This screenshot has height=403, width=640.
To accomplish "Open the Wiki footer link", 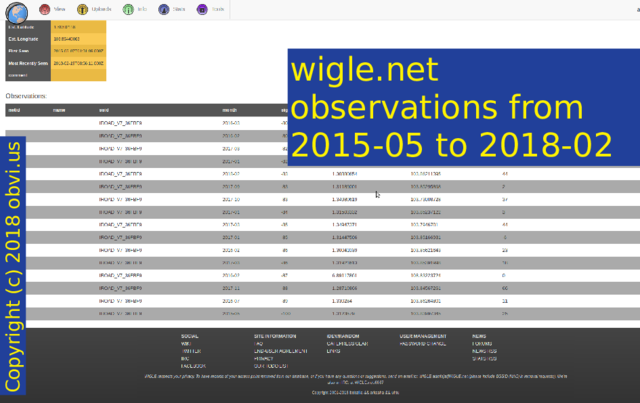I will [x=186, y=344].
